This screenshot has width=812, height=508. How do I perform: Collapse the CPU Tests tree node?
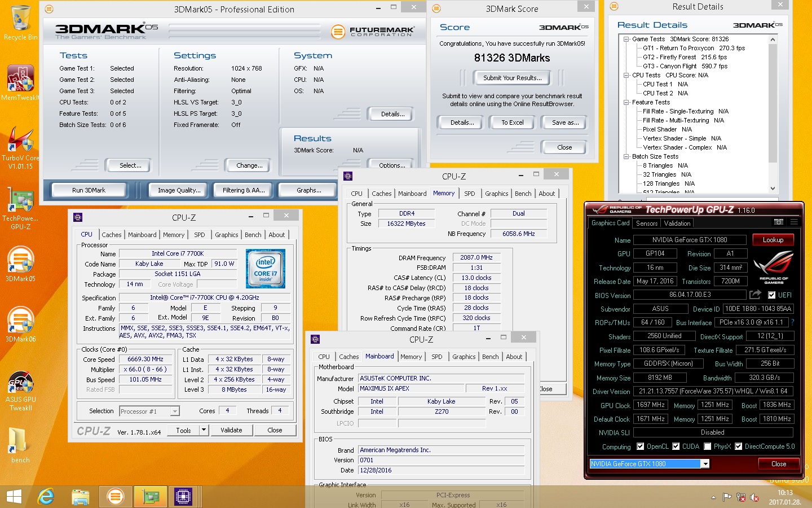tap(626, 75)
